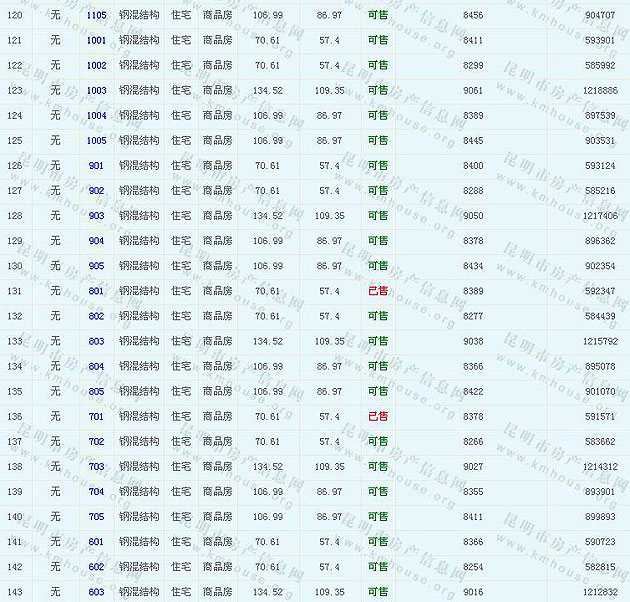Select room 603 link
630x602 pixels.
(97, 592)
